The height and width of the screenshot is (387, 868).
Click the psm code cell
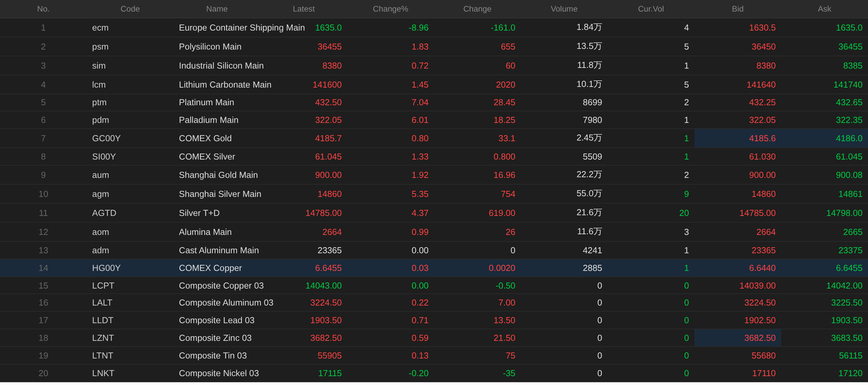100,47
